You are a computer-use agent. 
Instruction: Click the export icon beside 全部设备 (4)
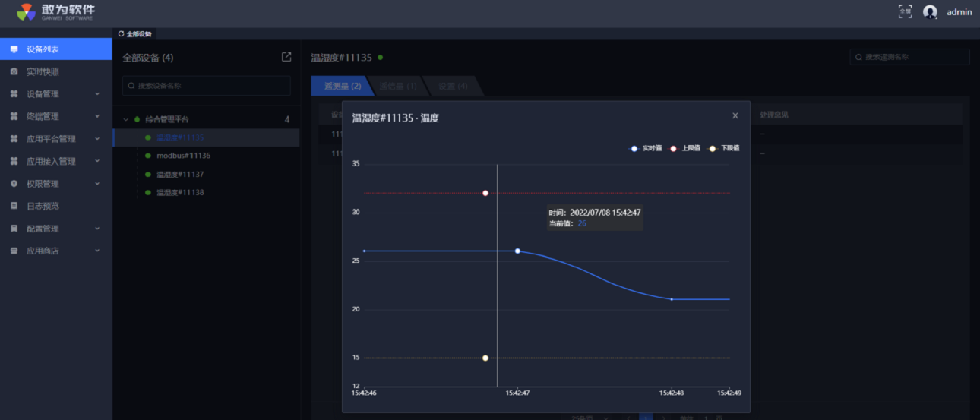coord(286,57)
